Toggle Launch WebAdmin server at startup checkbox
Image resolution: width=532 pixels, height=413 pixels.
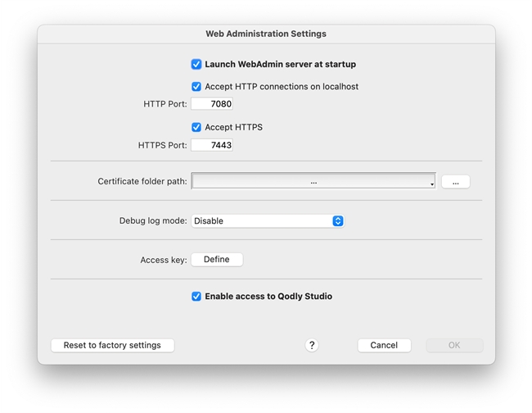click(x=196, y=64)
